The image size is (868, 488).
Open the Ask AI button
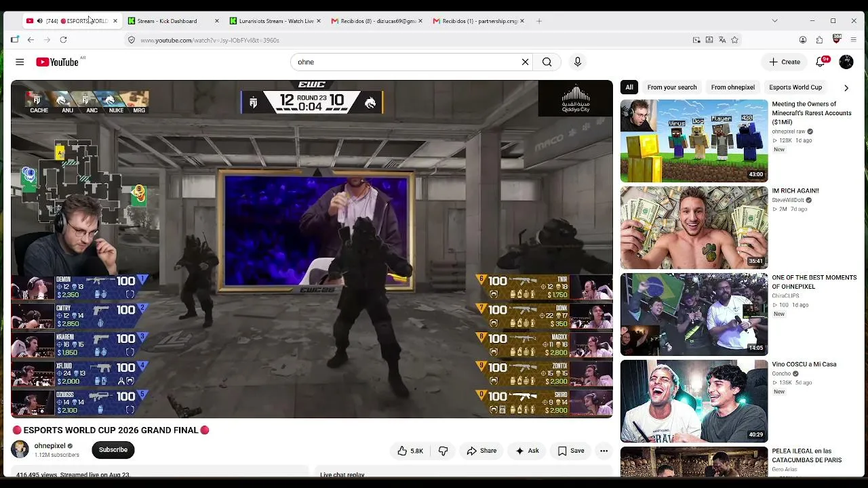tap(527, 451)
